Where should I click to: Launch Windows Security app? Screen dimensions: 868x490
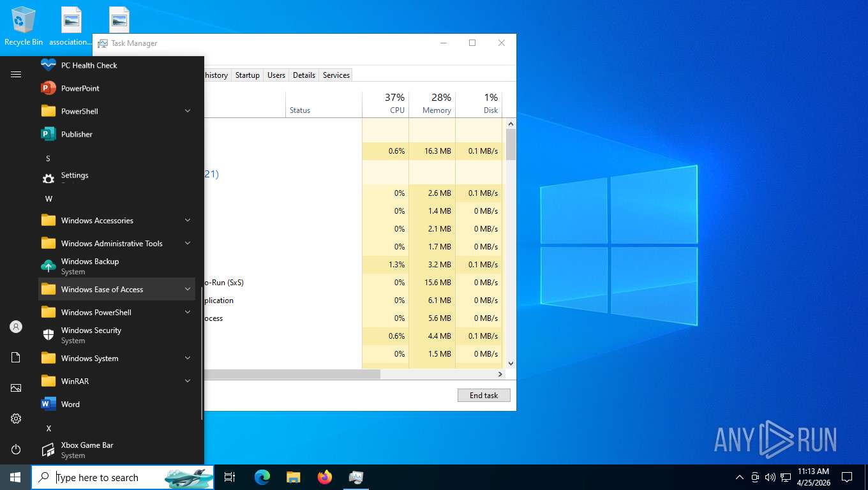tap(117, 335)
